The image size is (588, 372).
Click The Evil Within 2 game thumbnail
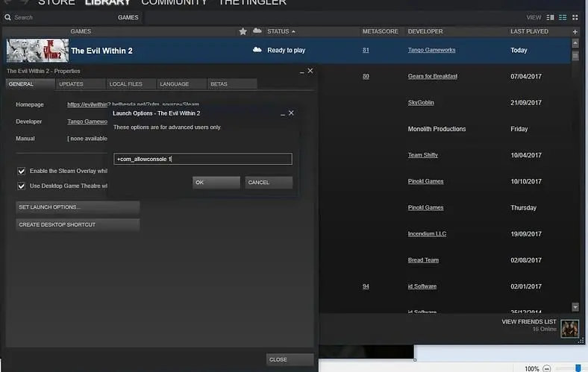[x=37, y=50]
